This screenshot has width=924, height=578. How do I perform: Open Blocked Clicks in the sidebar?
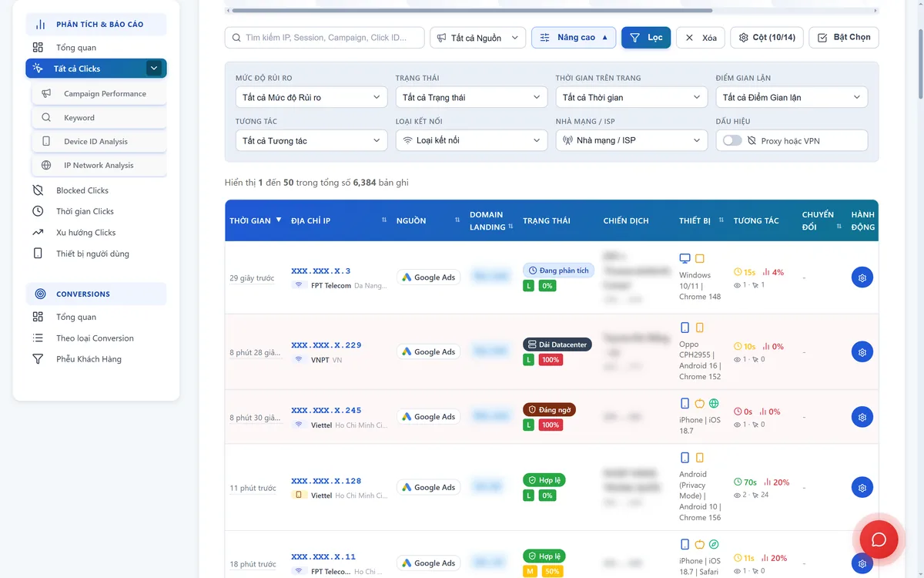(x=82, y=190)
